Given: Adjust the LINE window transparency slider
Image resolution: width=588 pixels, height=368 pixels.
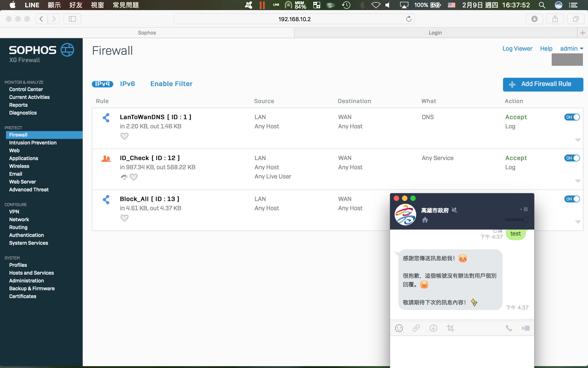Looking at the screenshot, I should point(516,220).
